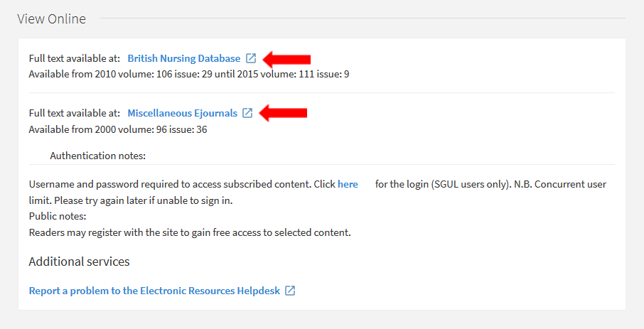
Task: Click external-link icon beside Miscellaneous Ejournals
Action: tap(247, 113)
